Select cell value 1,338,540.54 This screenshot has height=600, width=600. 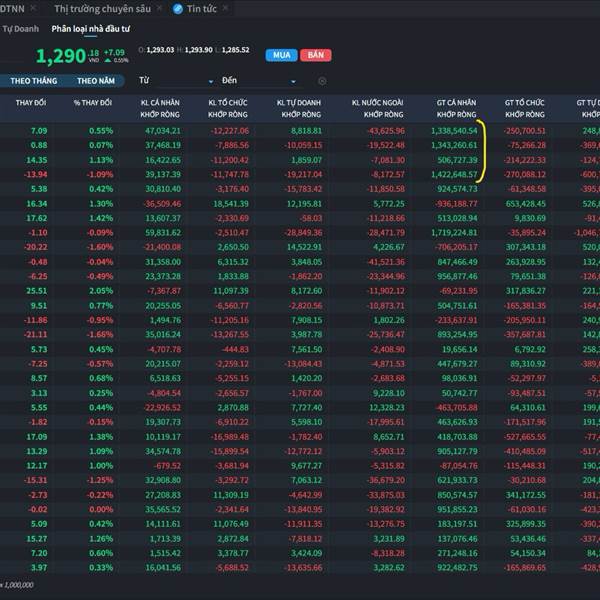[x=454, y=131]
